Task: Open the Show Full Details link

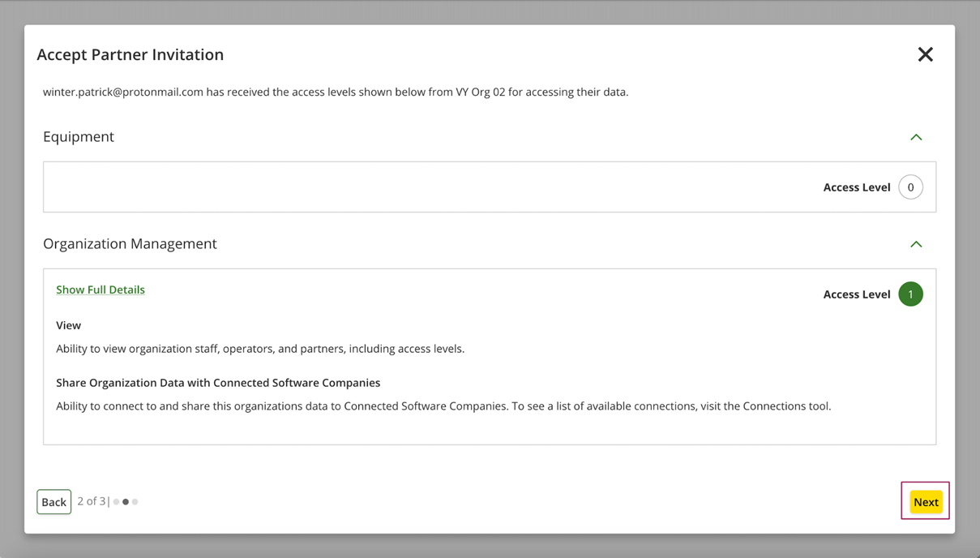Action: click(101, 290)
